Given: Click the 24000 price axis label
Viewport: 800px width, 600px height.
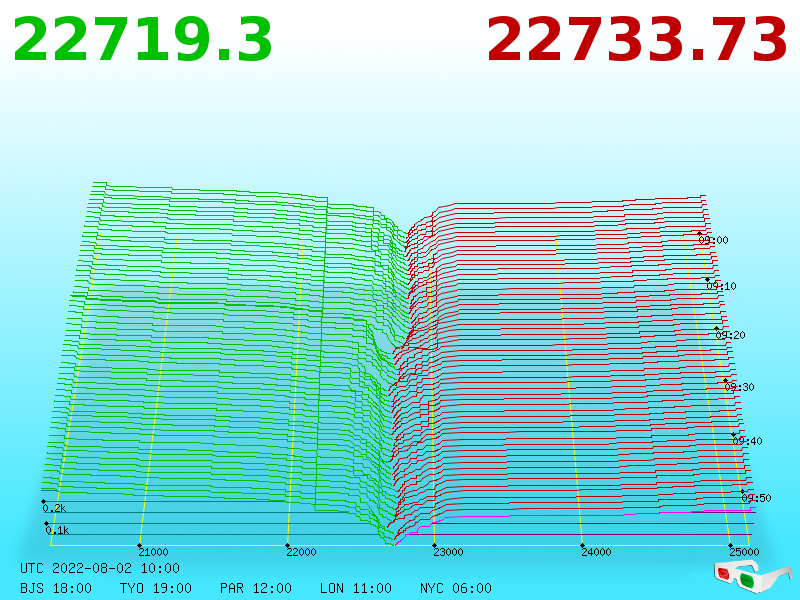Looking at the screenshot, I should pyautogui.click(x=596, y=552).
